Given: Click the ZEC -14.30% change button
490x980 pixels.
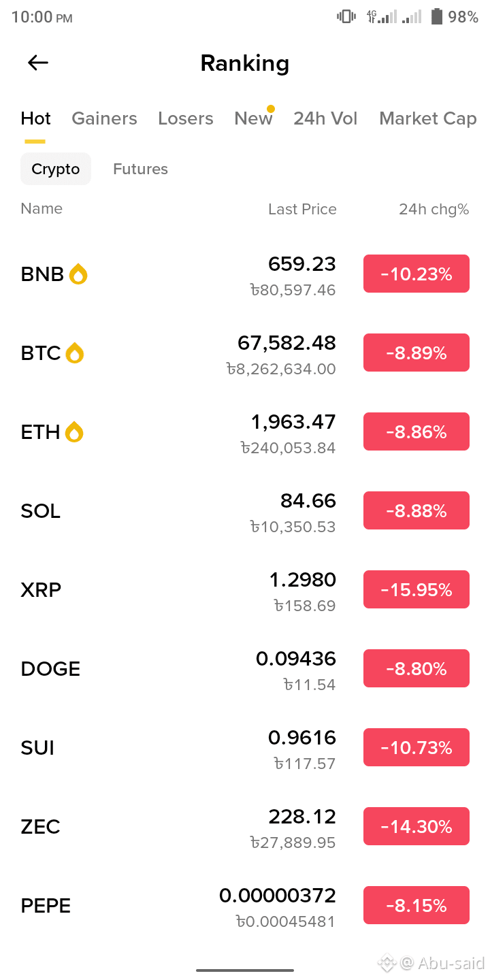Looking at the screenshot, I should coord(416,826).
